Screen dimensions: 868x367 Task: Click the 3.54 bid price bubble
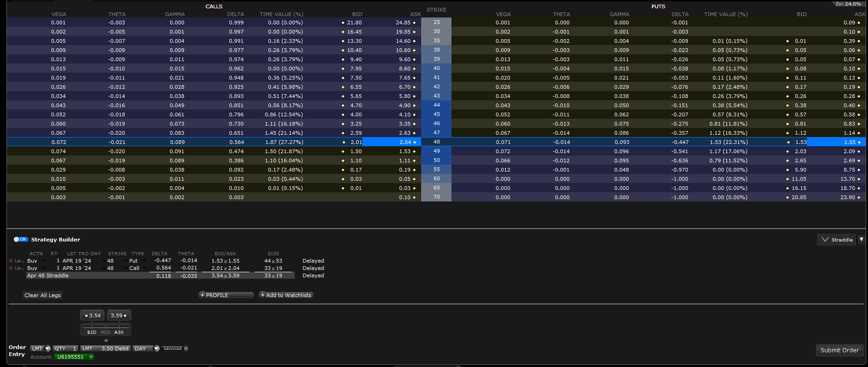tap(92, 315)
